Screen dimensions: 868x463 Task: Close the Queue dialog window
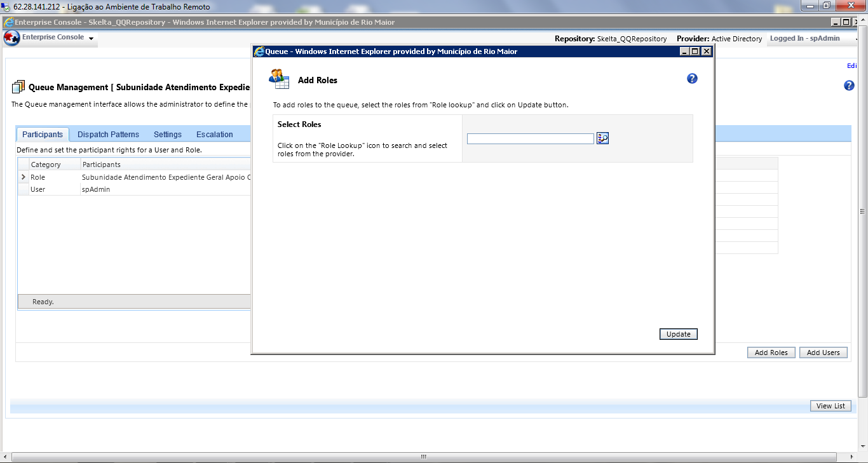[x=706, y=51]
